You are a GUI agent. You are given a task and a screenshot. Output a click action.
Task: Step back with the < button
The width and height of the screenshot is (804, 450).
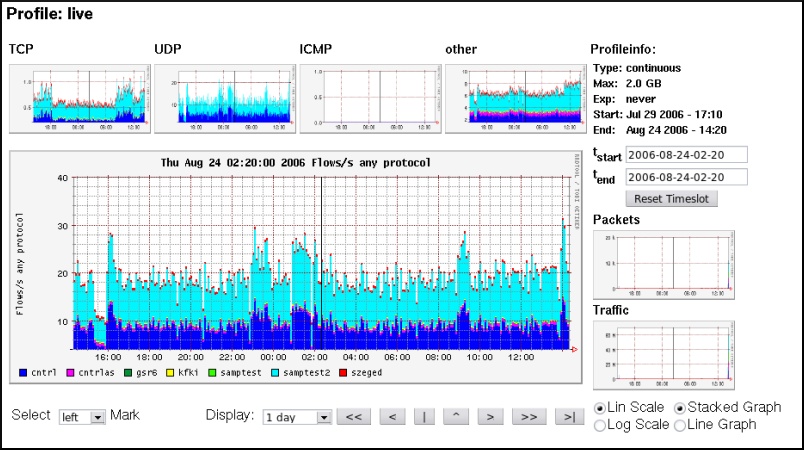(391, 417)
